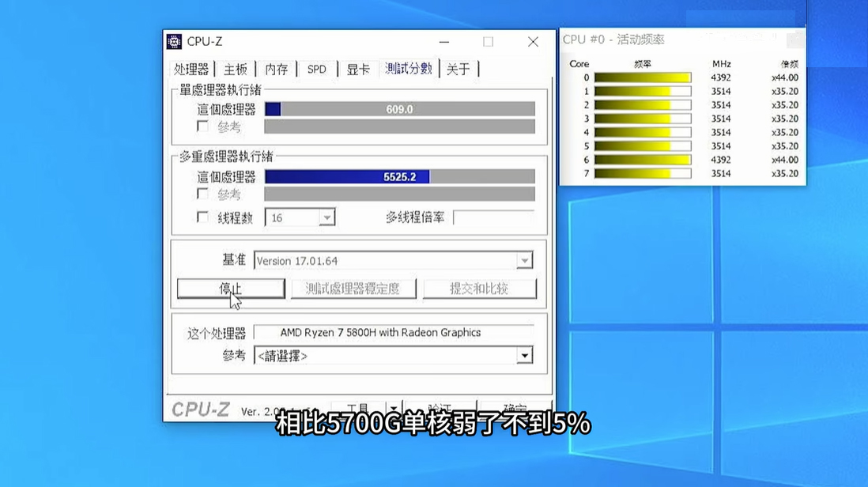Image resolution: width=868 pixels, height=487 pixels.
Task: Click the Core 3 frequency bar
Action: tap(643, 119)
